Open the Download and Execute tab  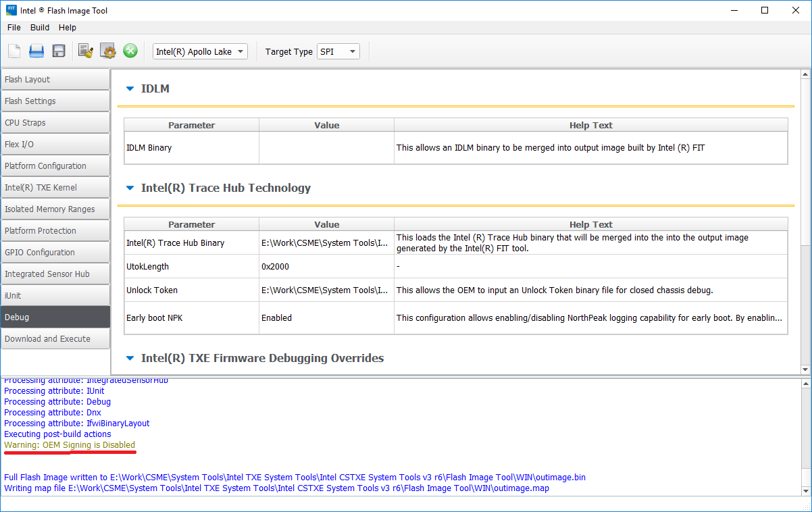(55, 338)
